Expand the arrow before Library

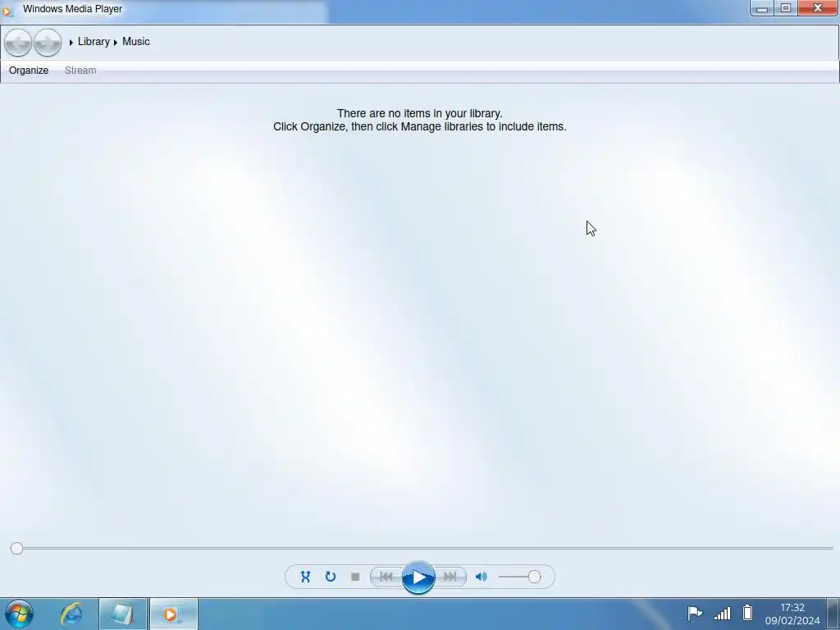(71, 43)
